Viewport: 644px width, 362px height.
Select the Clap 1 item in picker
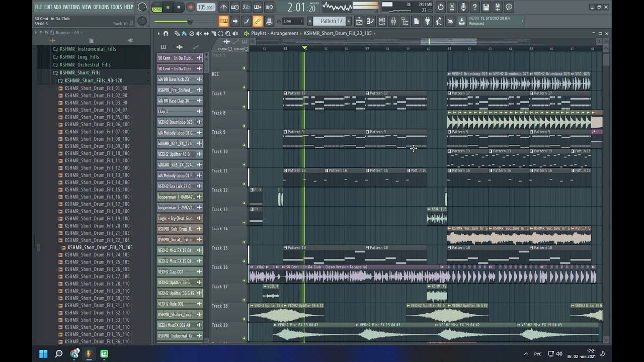180,112
